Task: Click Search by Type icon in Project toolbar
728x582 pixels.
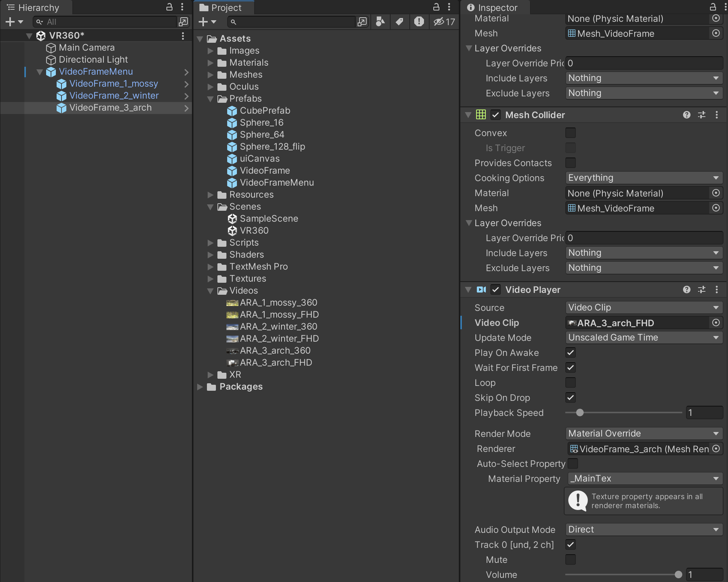Action: point(380,22)
